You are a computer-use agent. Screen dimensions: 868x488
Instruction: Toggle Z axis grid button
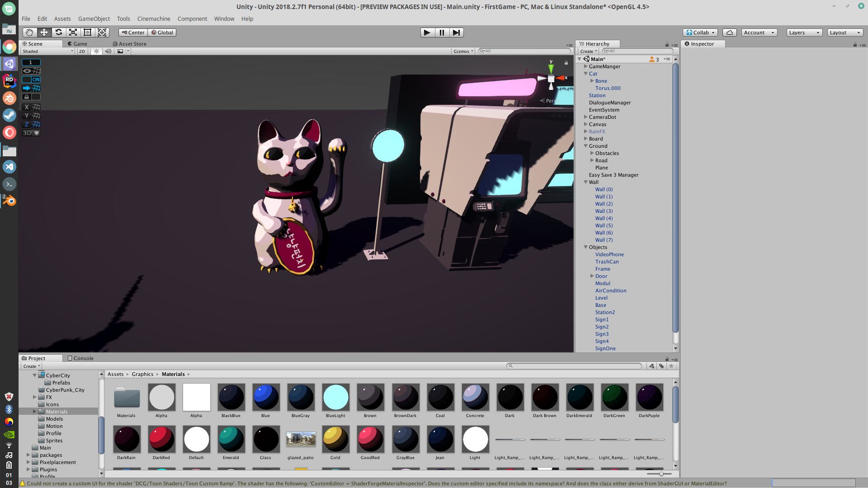point(31,124)
